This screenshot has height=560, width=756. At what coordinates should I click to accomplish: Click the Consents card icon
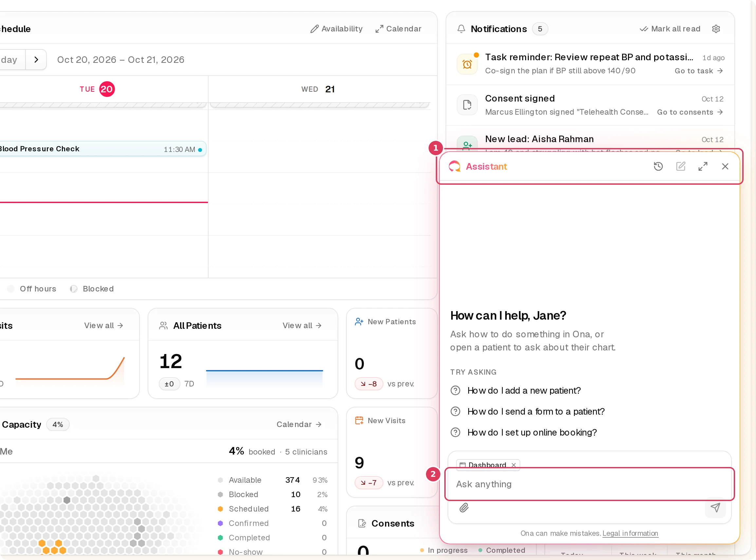click(362, 523)
